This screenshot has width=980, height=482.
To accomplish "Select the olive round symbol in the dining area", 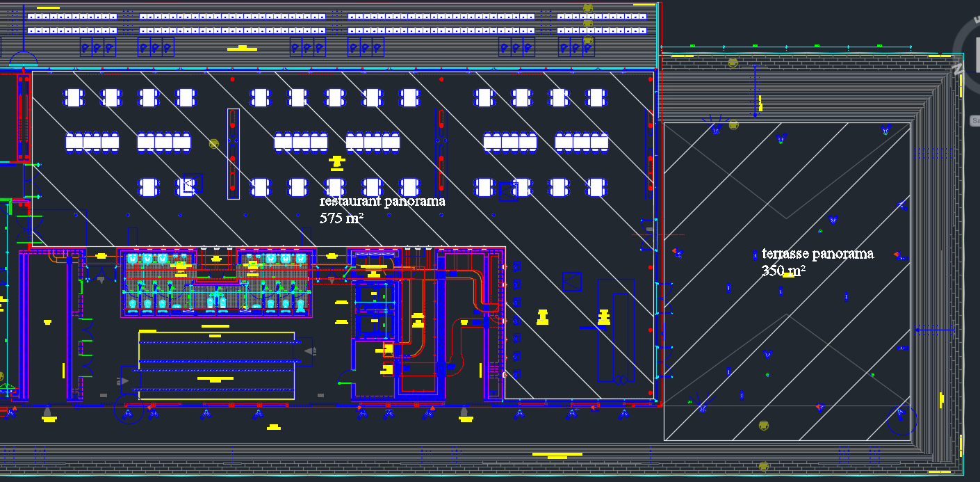I will [214, 143].
